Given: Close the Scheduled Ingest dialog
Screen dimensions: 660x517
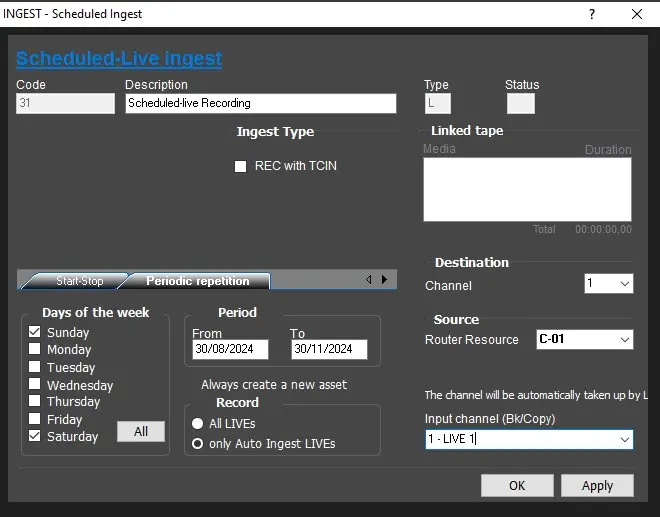Looking at the screenshot, I should 637,14.
